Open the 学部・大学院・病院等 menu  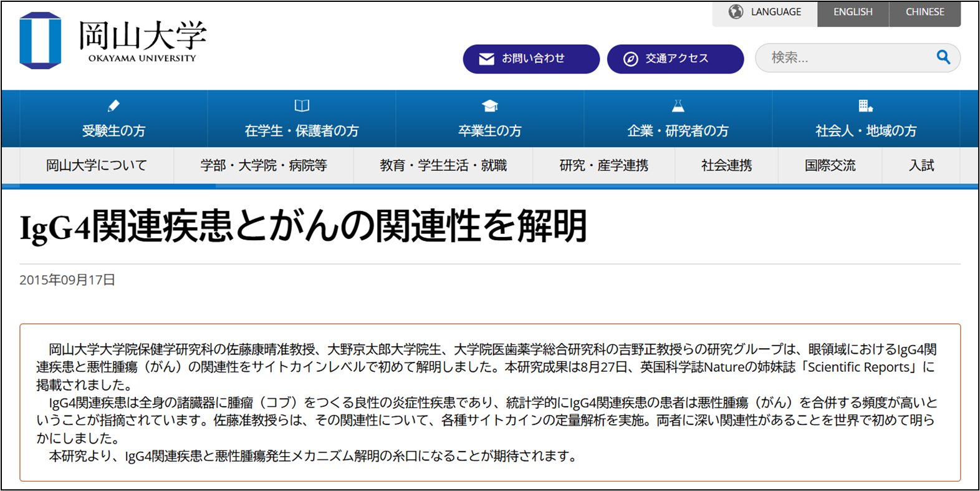point(264,165)
